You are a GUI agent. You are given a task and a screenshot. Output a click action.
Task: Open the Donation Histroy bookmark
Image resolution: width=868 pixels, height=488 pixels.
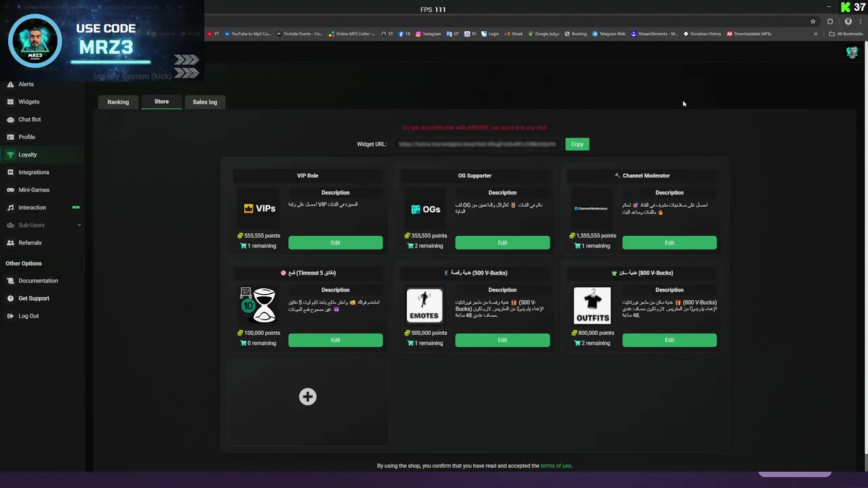[x=703, y=33]
